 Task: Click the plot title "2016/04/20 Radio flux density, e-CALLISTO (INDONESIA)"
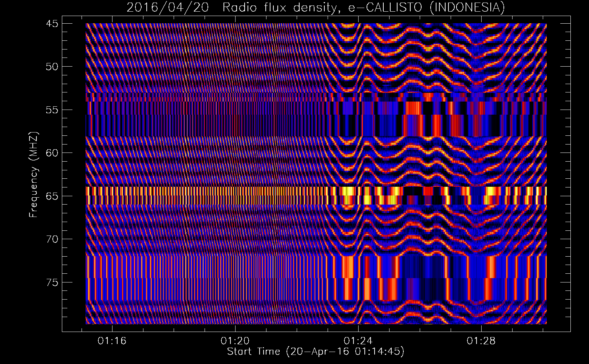[x=316, y=7]
